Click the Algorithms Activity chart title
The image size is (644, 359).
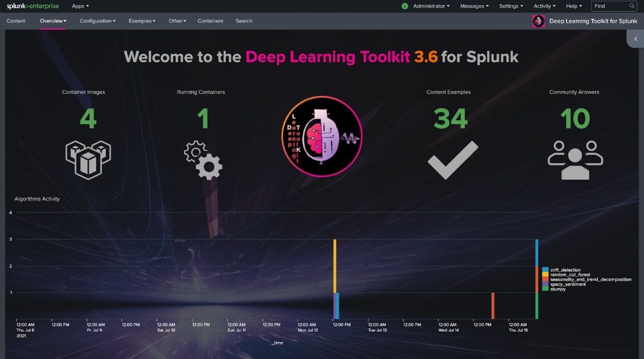37,199
